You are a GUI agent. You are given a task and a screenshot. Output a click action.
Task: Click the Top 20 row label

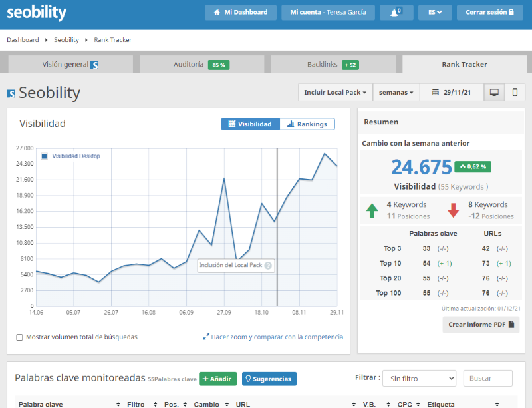(390, 278)
